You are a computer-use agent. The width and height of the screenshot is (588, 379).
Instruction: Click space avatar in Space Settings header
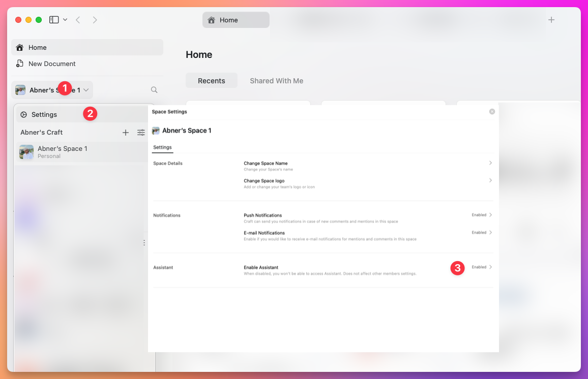click(x=156, y=131)
